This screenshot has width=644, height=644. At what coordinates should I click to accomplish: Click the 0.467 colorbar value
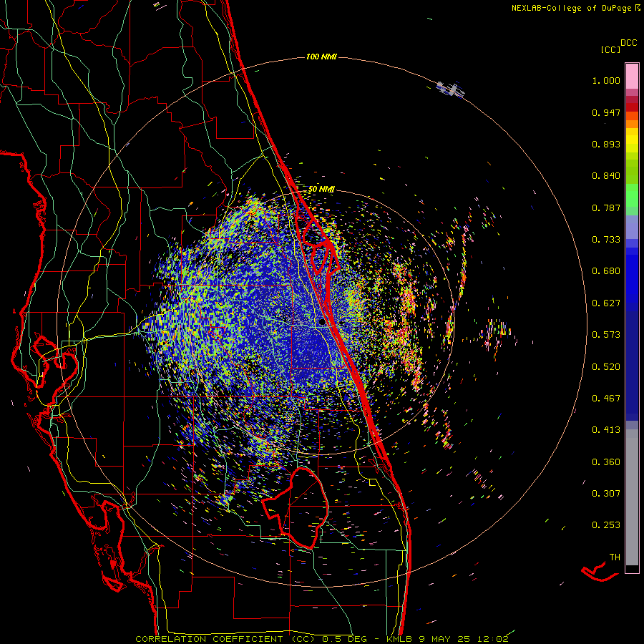pyautogui.click(x=606, y=399)
